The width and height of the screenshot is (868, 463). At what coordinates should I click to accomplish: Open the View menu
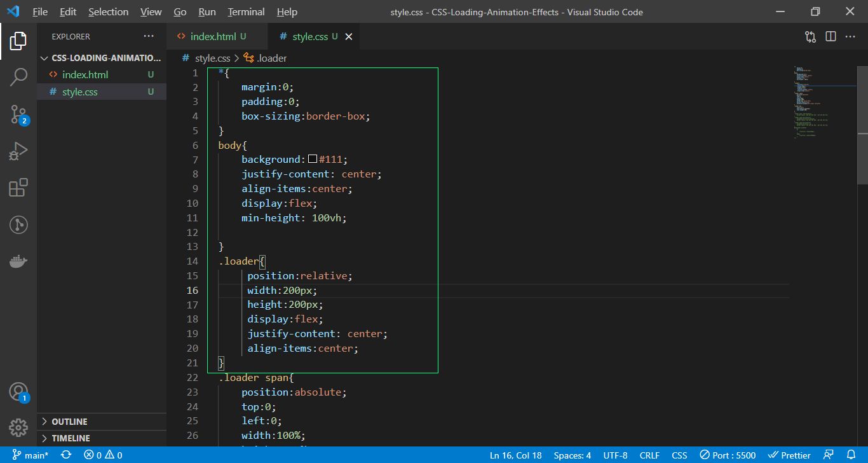coord(151,12)
